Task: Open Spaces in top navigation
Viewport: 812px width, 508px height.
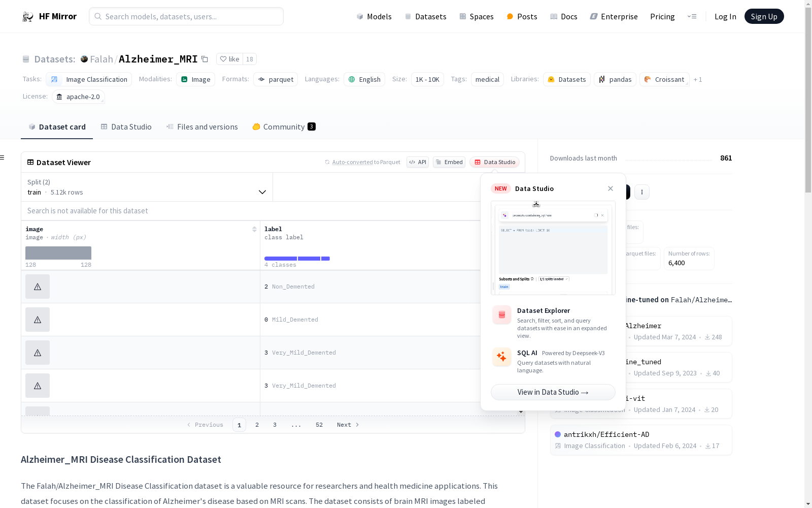Action: 477,16
